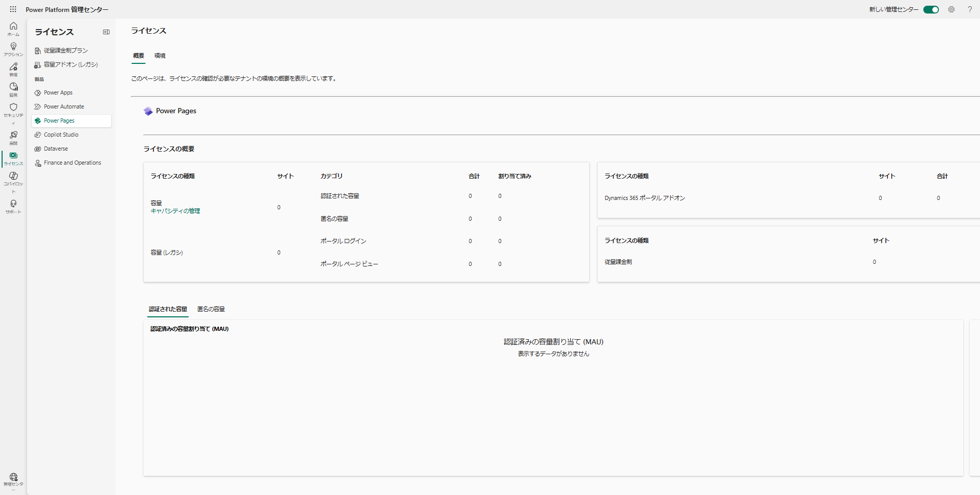Select the 匿名の容量 chart tab

tap(211, 309)
